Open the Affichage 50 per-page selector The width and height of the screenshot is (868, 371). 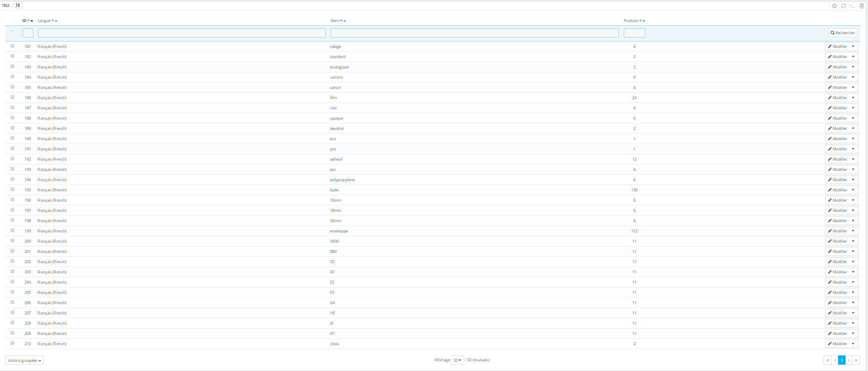(457, 360)
